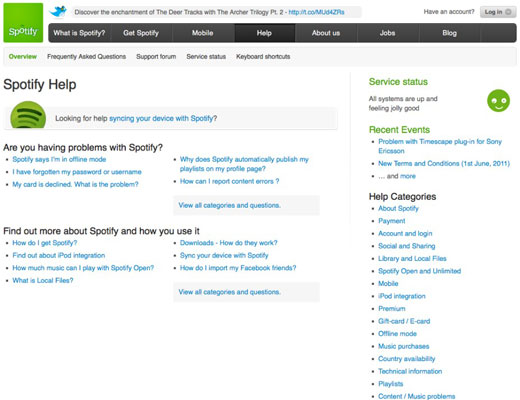Click the Log in button
Image resolution: width=520 pixels, height=400 pixels.
click(x=498, y=12)
